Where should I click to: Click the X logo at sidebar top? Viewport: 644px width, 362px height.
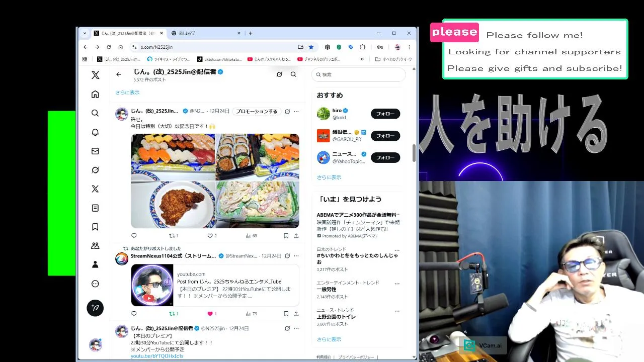click(95, 75)
